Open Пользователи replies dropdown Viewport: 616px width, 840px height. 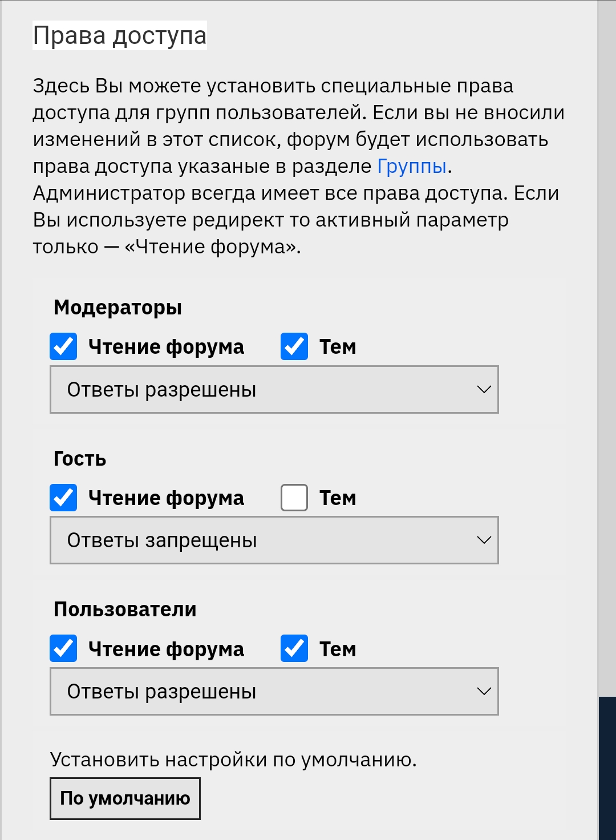pos(274,692)
